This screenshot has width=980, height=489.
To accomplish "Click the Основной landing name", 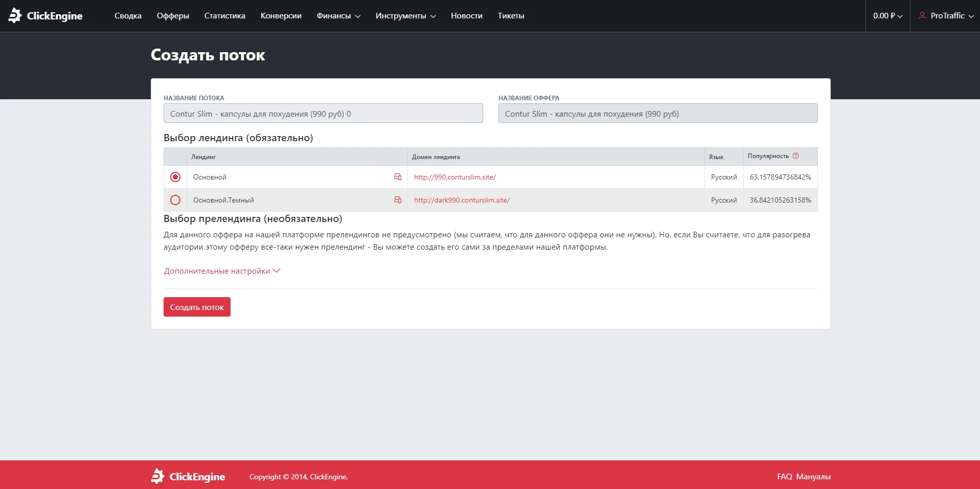I will coord(210,177).
